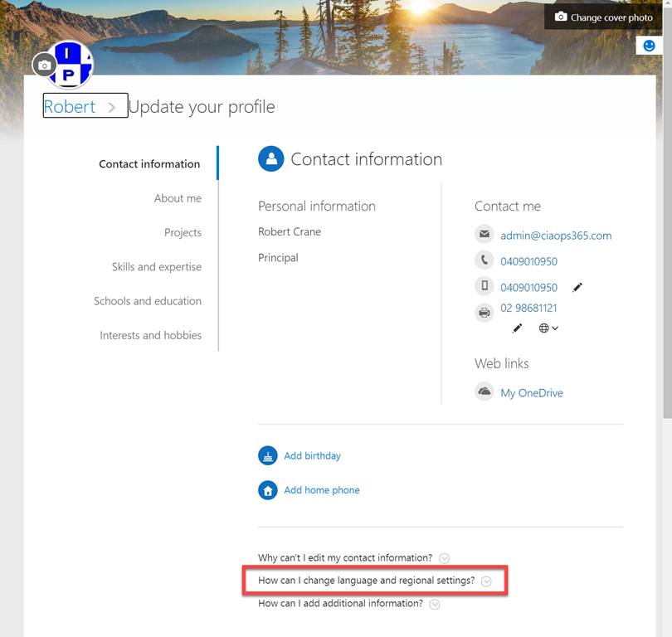Click the smiley feedback icon

point(648,46)
